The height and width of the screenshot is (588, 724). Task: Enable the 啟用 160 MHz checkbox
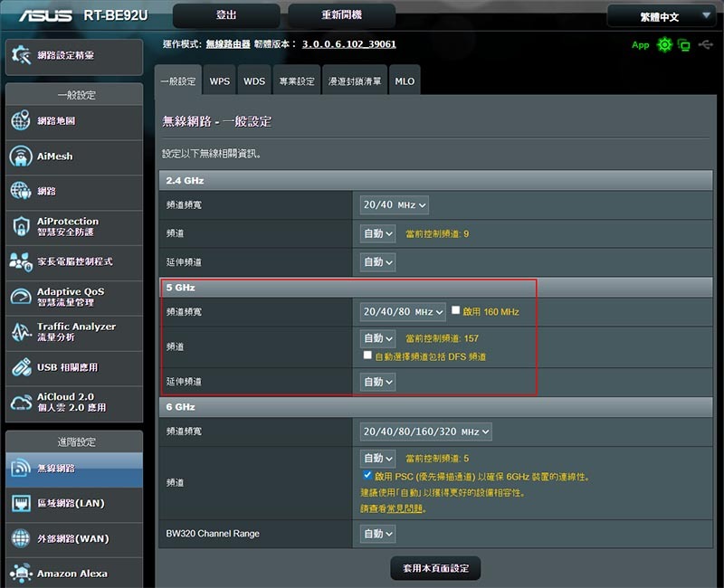pos(456,311)
